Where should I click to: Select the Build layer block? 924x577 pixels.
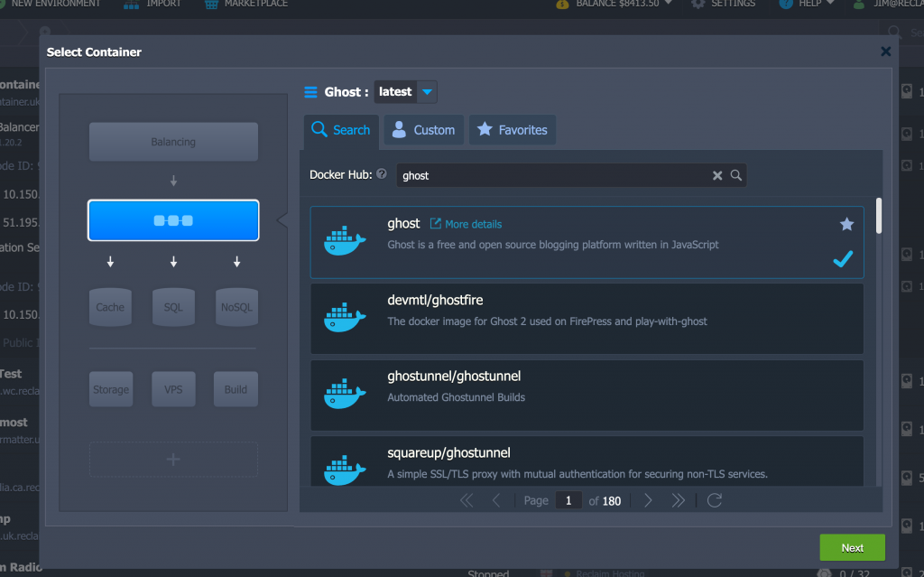pos(236,389)
